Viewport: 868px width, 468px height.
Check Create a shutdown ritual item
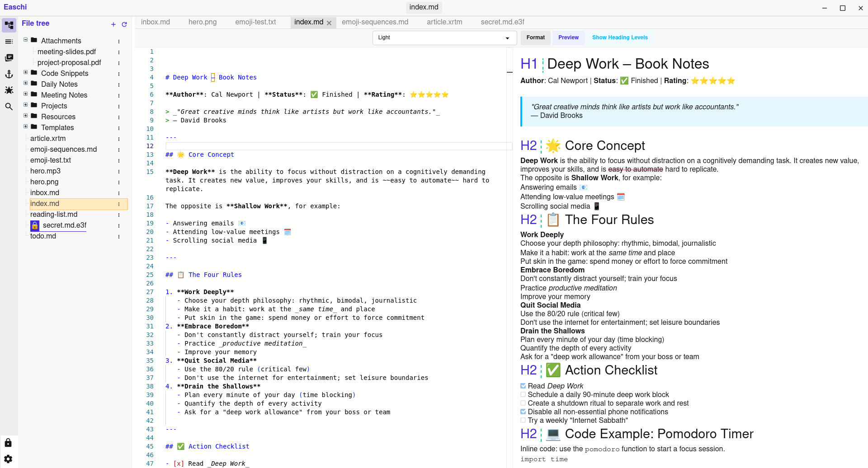(523, 403)
